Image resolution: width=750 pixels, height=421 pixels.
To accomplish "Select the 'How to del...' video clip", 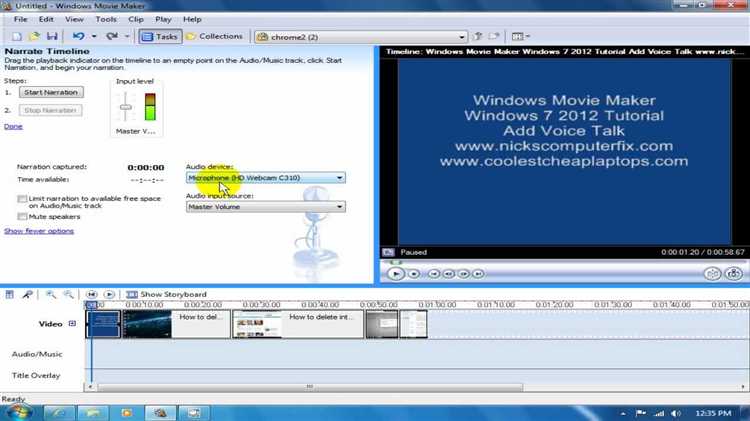I will 176,324.
